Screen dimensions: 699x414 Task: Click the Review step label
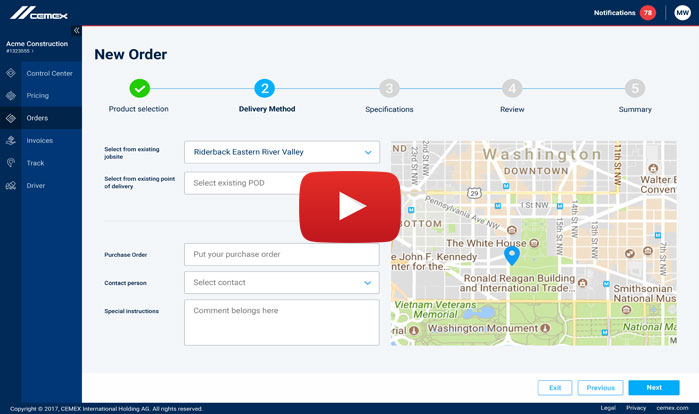pyautogui.click(x=512, y=109)
